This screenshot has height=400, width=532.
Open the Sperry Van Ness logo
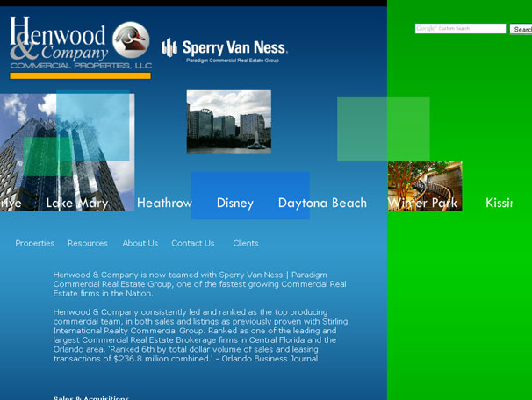pyautogui.click(x=225, y=51)
